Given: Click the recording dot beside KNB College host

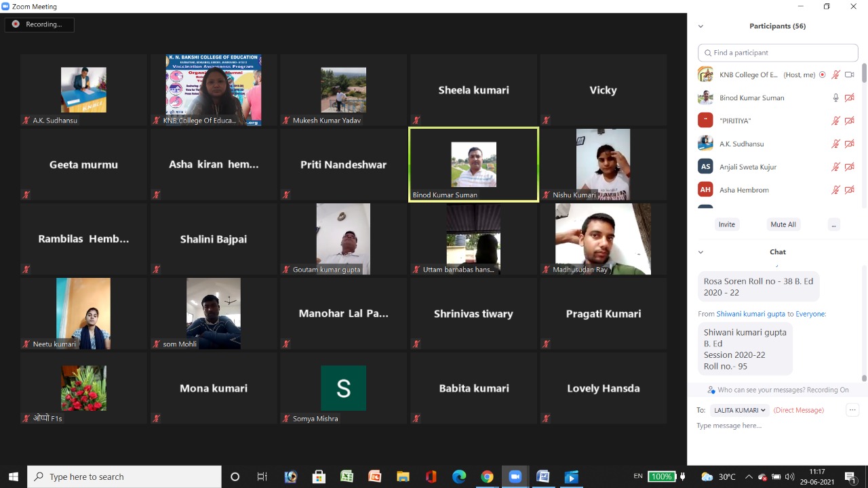Looking at the screenshot, I should [x=823, y=75].
